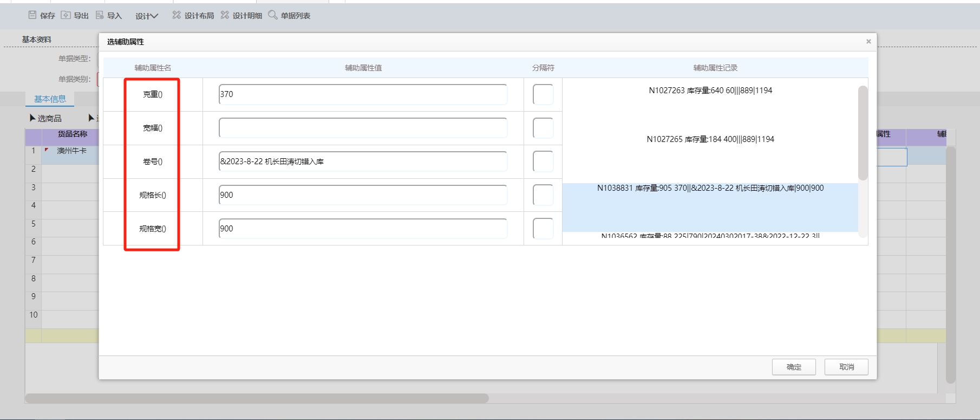Select record N1027265 in attribute records
980x420 pixels.
coord(710,139)
